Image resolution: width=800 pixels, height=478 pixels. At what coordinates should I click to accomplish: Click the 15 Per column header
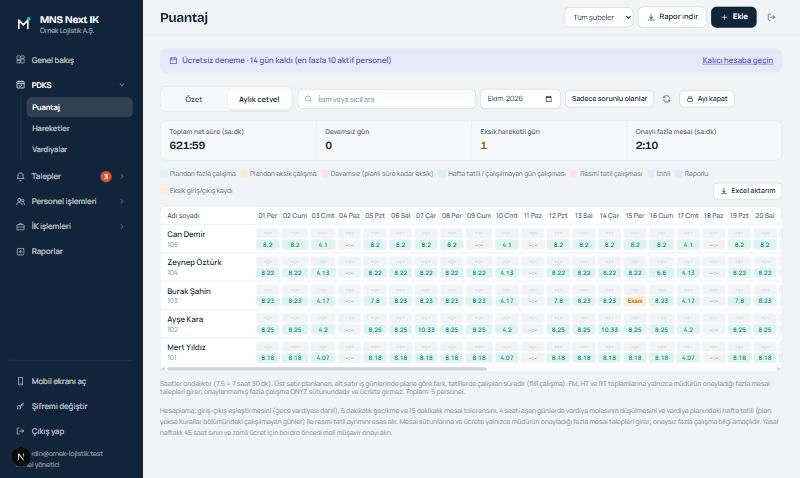635,216
